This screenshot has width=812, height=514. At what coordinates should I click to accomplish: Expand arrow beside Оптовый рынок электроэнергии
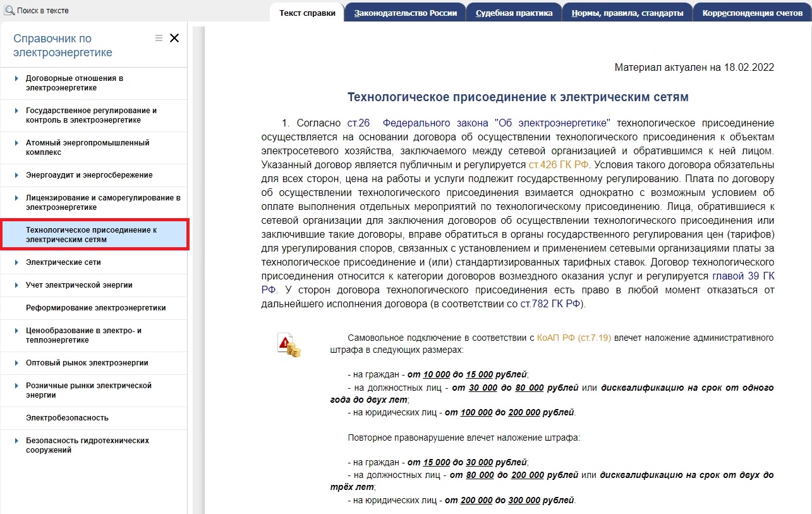tap(16, 363)
